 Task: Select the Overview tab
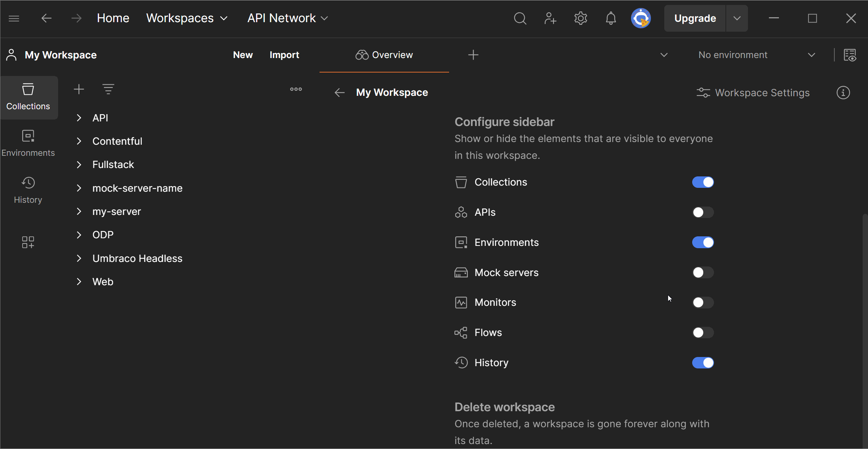384,55
